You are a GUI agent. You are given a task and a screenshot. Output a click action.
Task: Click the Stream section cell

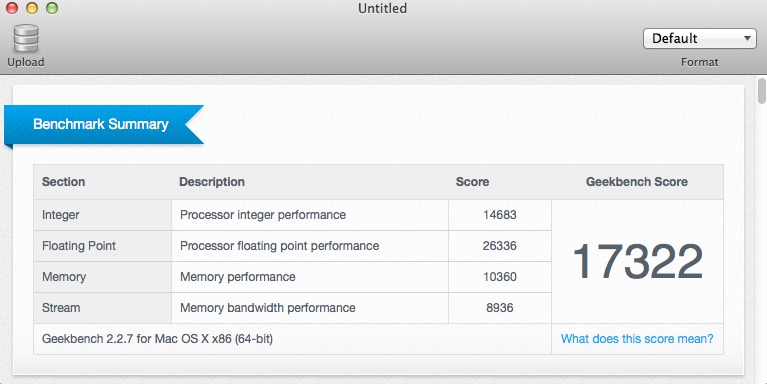(103, 308)
